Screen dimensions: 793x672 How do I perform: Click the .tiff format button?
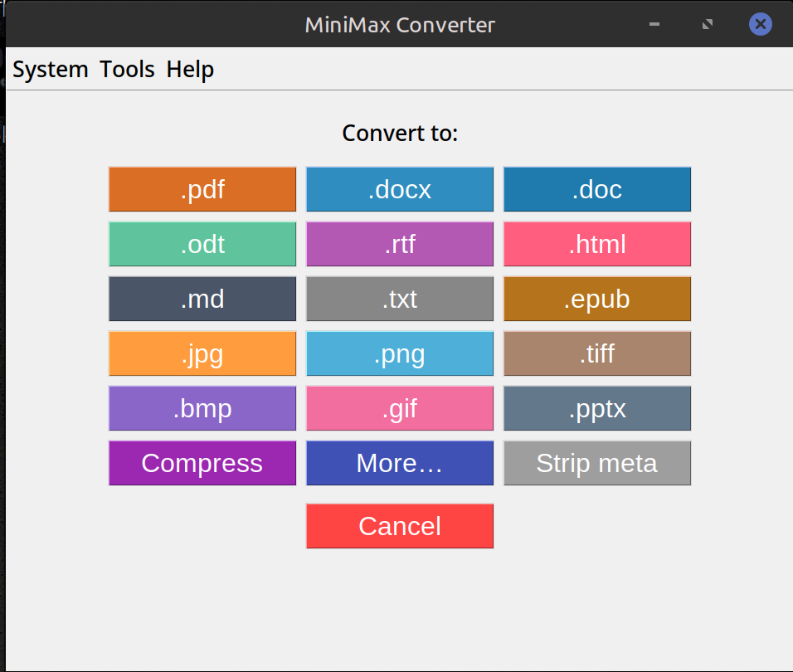pyautogui.click(x=597, y=353)
